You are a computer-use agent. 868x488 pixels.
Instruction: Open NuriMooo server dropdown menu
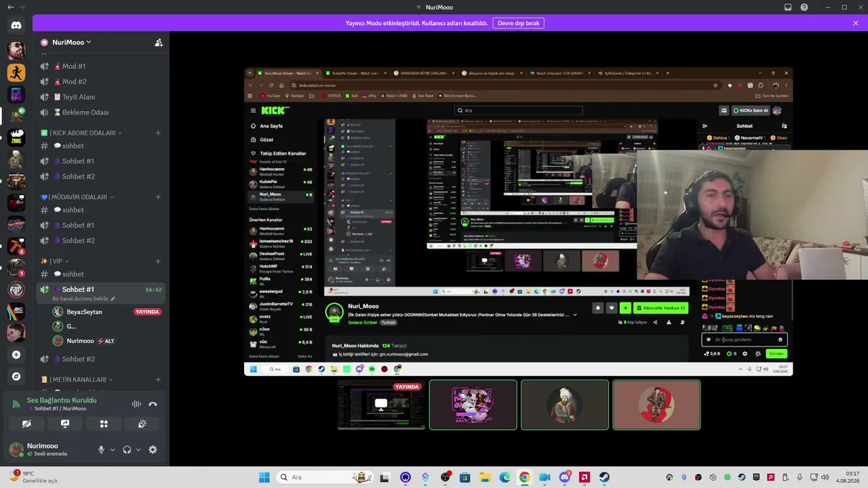coord(71,42)
